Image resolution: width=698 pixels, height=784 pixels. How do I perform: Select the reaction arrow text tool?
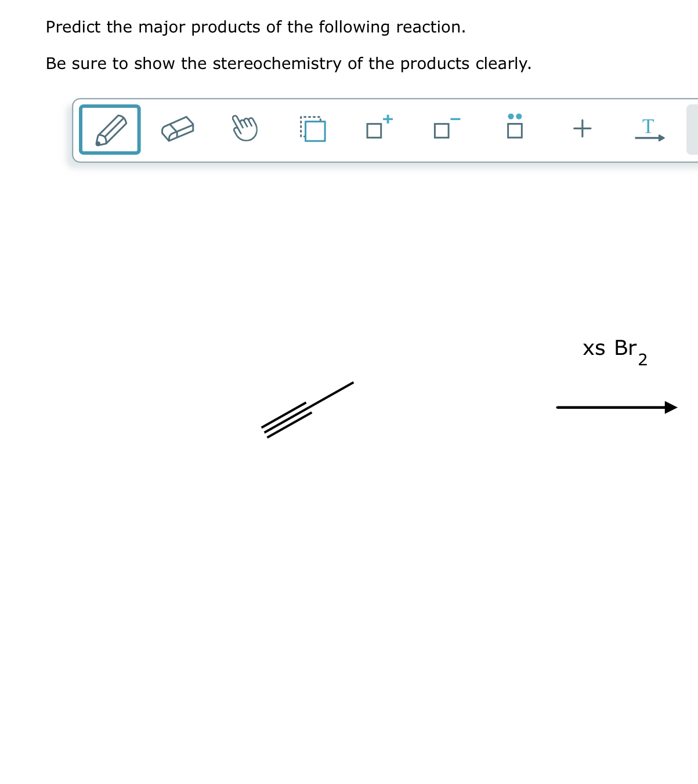(649, 130)
